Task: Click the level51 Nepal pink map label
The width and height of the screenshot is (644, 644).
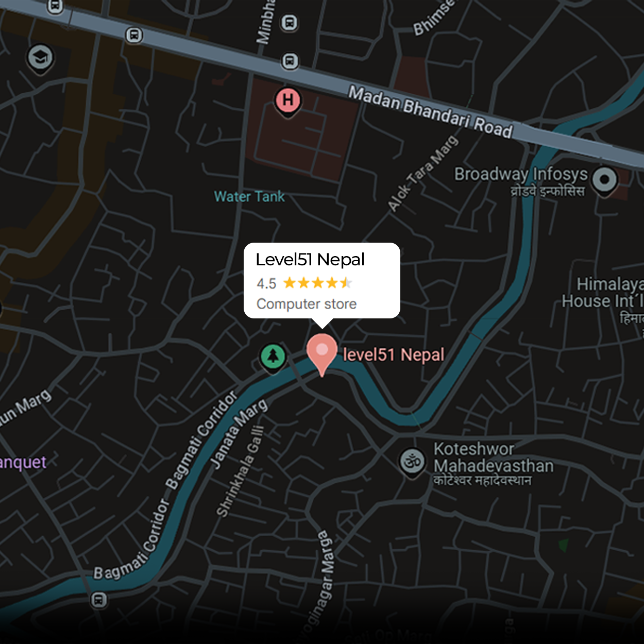Action: click(394, 355)
